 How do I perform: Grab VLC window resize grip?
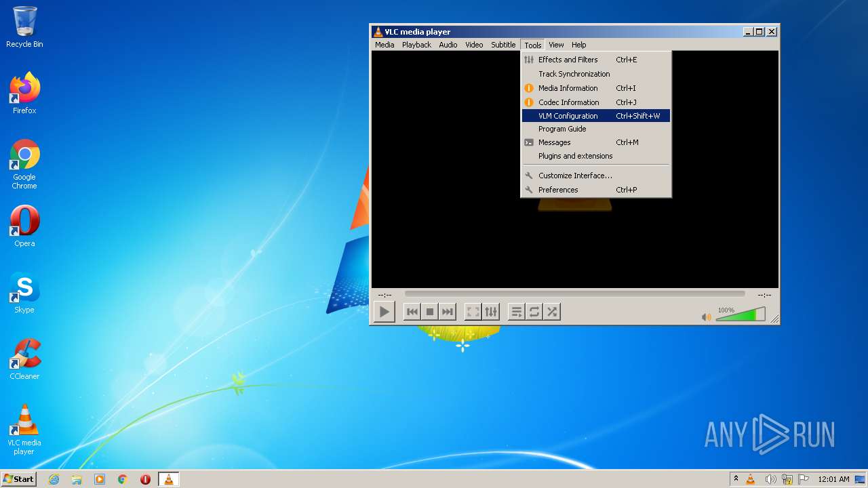pos(774,319)
